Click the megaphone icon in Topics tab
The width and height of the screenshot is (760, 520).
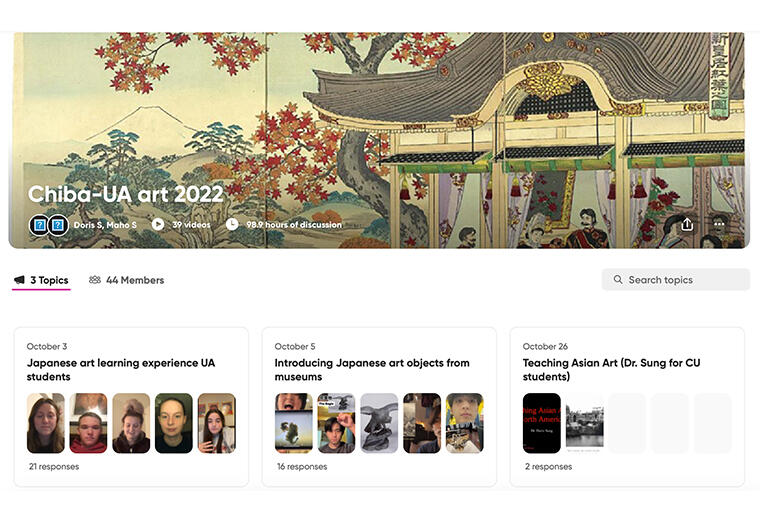pyautogui.click(x=19, y=280)
